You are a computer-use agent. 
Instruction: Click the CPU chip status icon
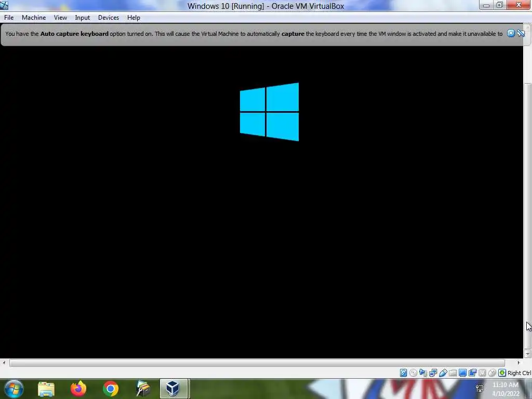(x=482, y=373)
